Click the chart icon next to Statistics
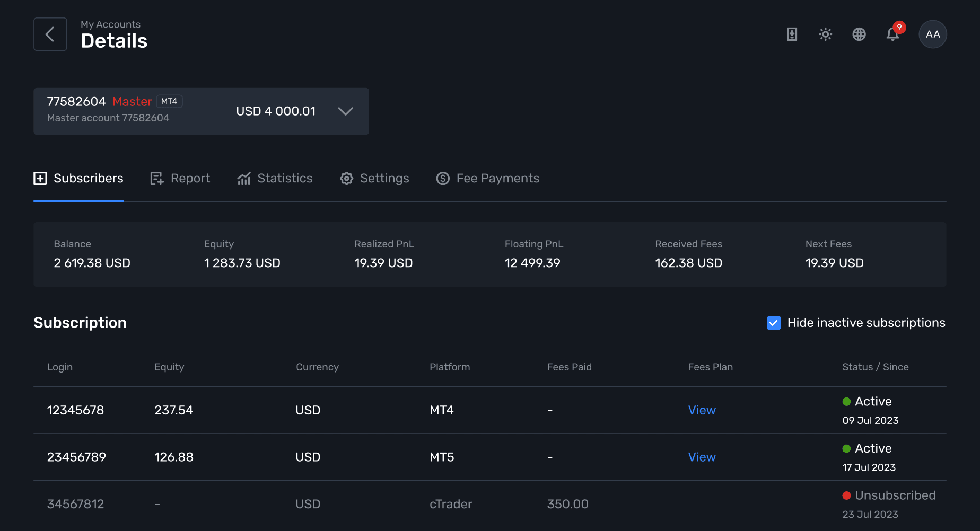980x531 pixels. point(244,178)
